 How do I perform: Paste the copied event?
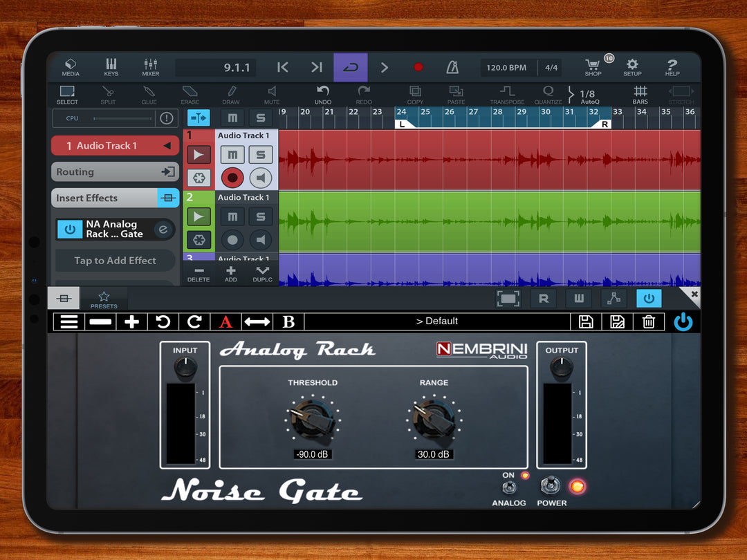[456, 95]
